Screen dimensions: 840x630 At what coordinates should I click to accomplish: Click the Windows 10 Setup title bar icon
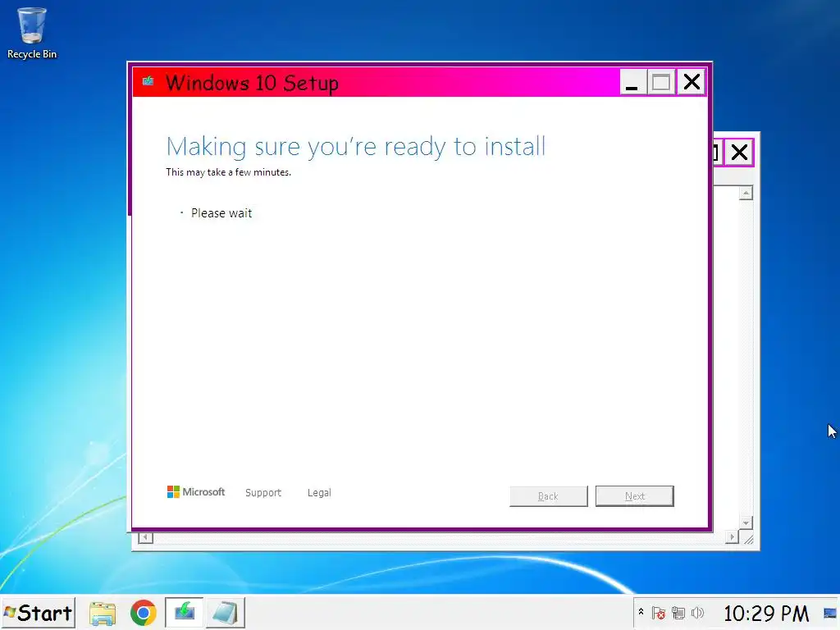148,82
